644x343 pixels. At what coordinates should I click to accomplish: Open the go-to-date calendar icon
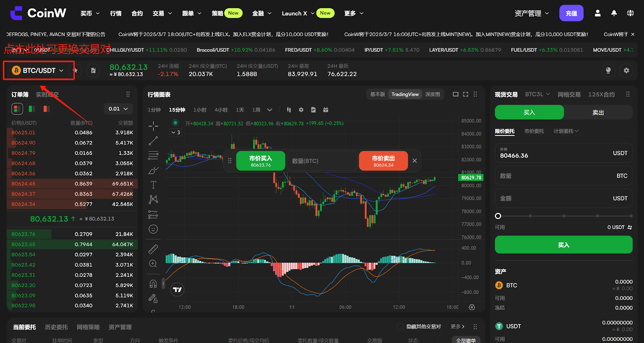click(326, 110)
